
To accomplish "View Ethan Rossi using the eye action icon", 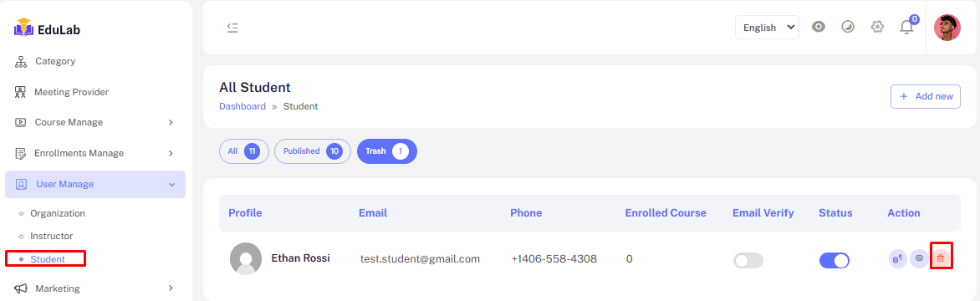I will (919, 258).
